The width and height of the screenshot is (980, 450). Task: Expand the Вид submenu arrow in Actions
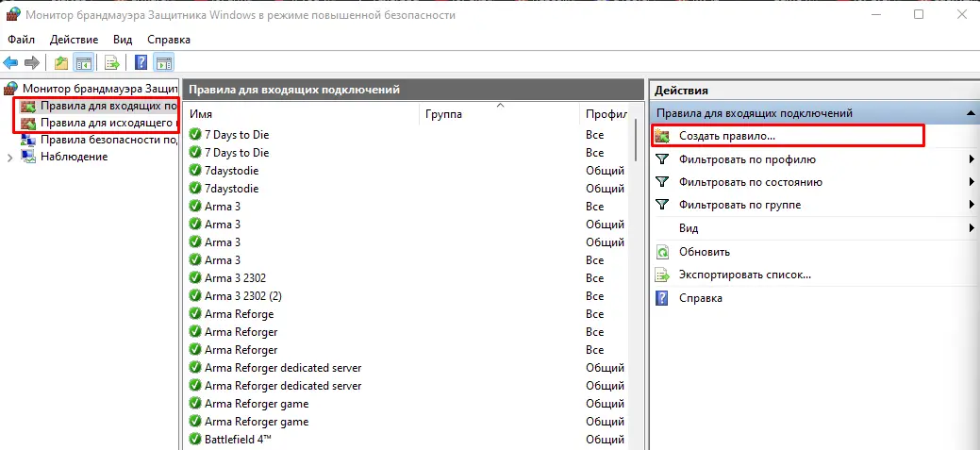(972, 228)
